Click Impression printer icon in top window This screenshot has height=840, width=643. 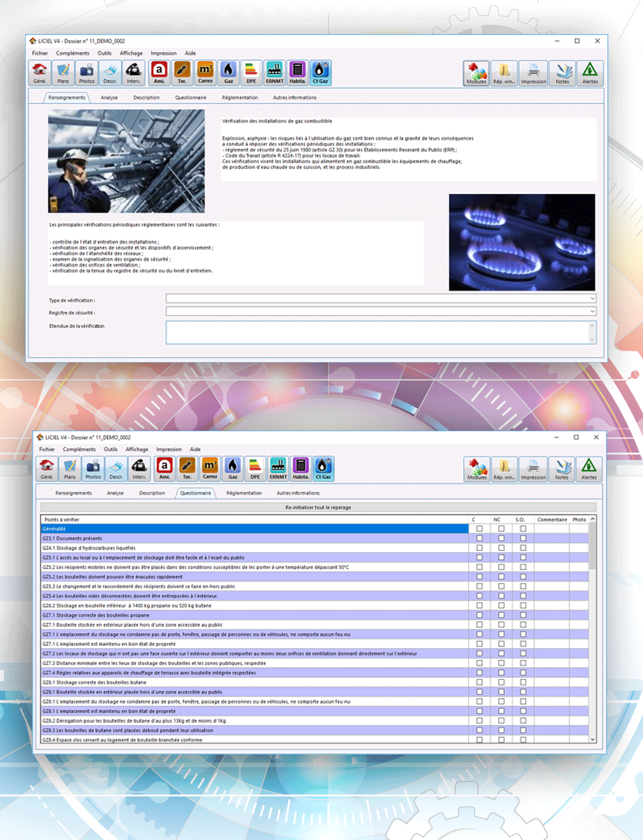(x=534, y=73)
